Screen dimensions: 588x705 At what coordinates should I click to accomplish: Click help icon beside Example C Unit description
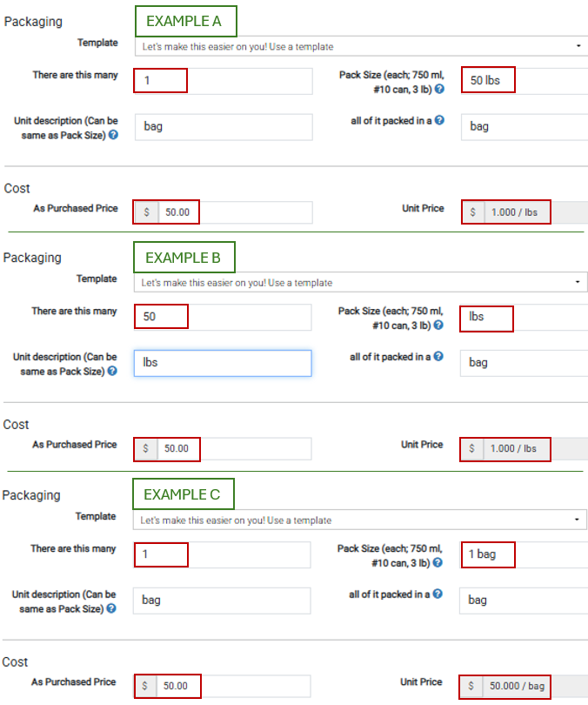pyautogui.click(x=112, y=608)
